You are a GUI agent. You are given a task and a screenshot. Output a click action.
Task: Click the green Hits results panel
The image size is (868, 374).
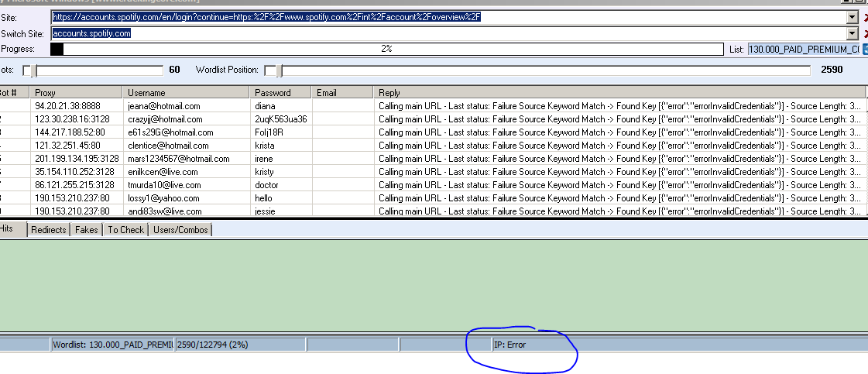pos(434,285)
